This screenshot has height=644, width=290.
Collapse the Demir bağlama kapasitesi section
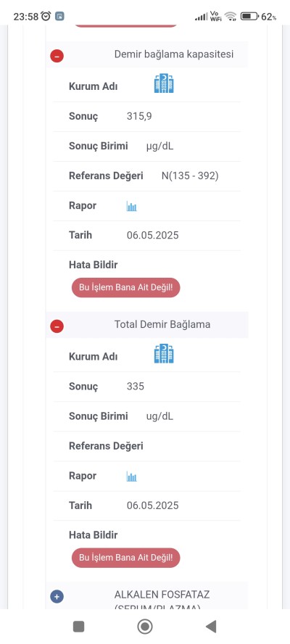tap(57, 56)
